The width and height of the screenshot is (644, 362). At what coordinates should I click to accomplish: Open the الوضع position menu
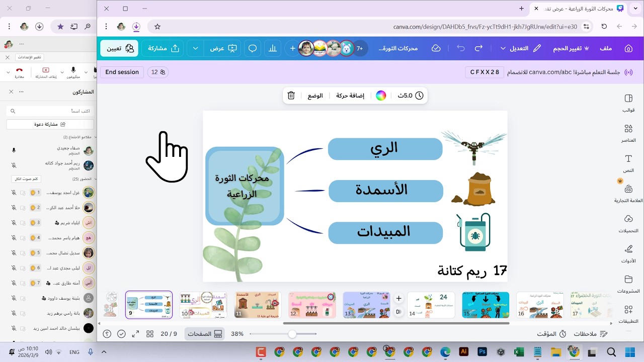click(315, 96)
